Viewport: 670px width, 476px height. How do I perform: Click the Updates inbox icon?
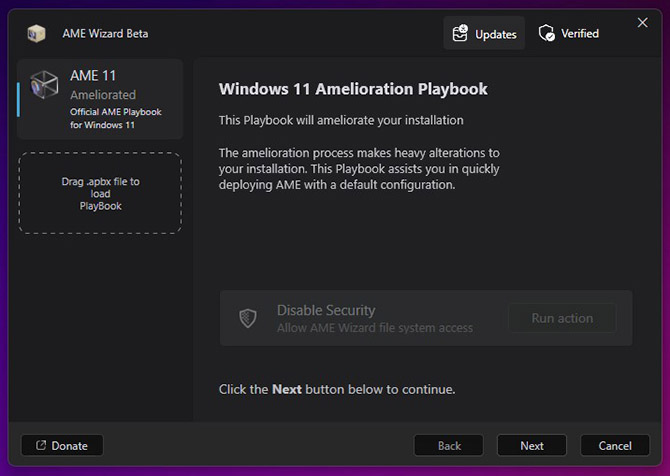[460, 33]
